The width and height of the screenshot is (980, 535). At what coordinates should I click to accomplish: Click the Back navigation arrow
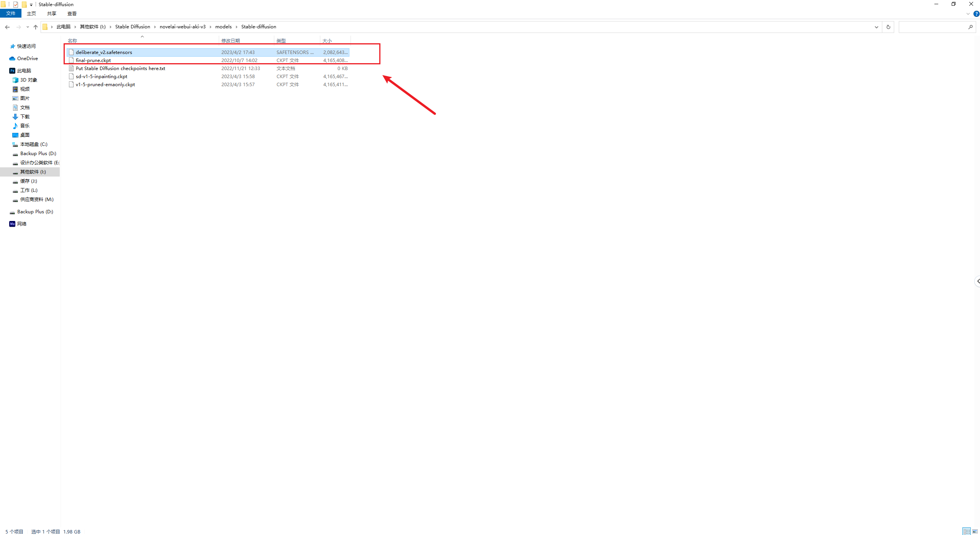(x=7, y=27)
